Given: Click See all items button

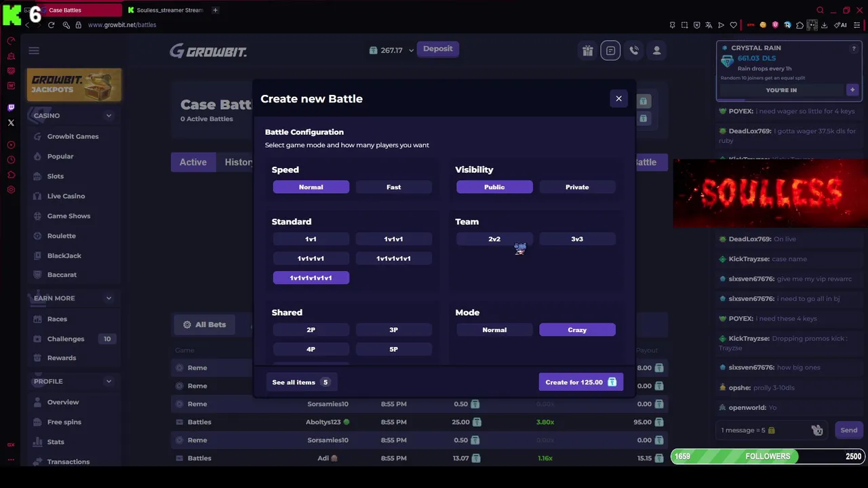Looking at the screenshot, I should pos(301,382).
